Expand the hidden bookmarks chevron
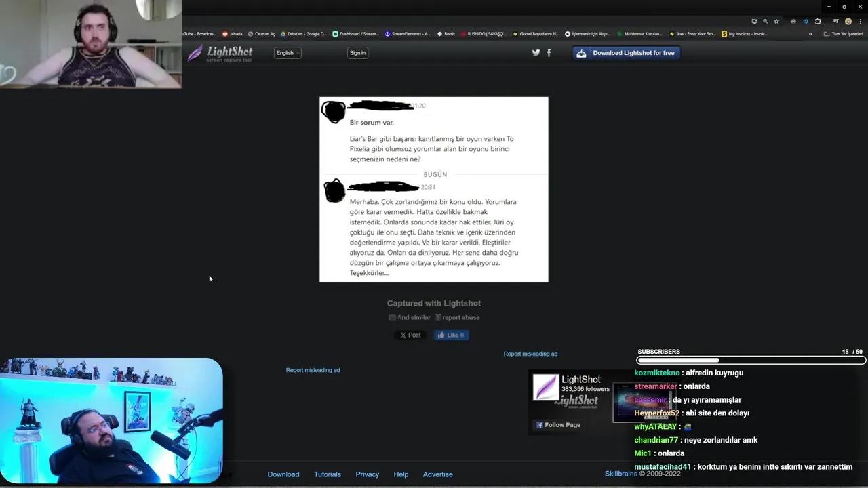The width and height of the screenshot is (868, 488). [810, 34]
